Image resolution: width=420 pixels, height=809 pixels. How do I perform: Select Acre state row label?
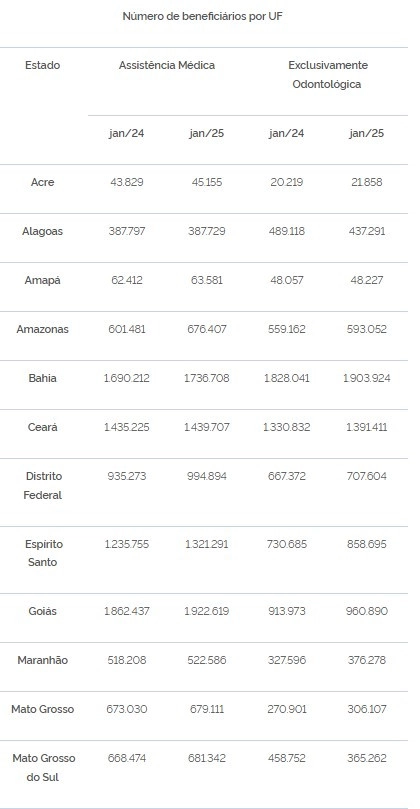click(x=42, y=183)
